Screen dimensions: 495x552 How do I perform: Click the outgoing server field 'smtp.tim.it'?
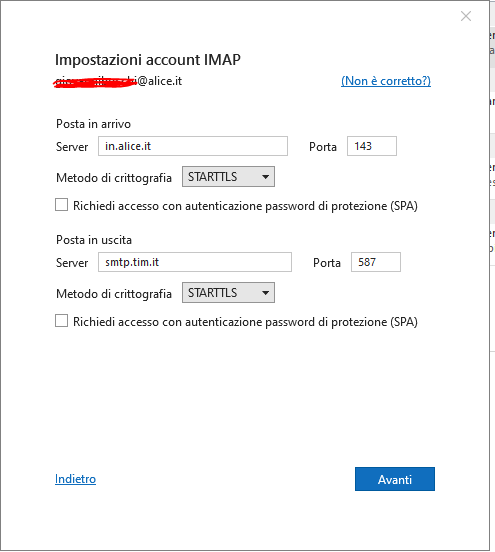pos(195,262)
